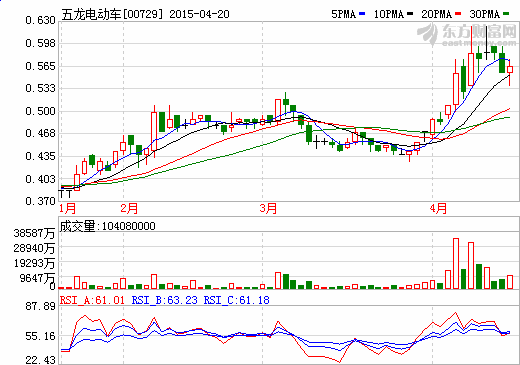Select the 1月 month marker
The image size is (520, 365).
click(68, 209)
